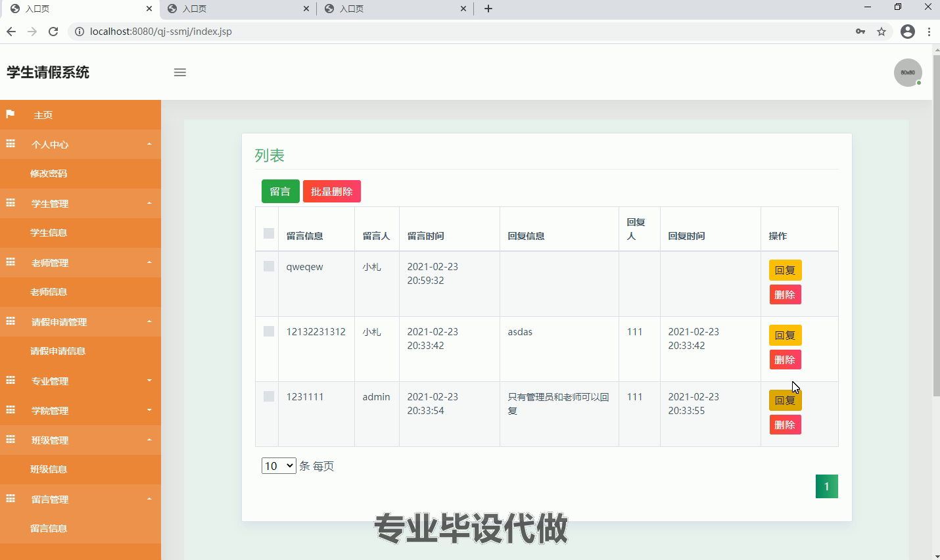940x560 pixels.
Task: Open the user avatar in header
Action: [908, 72]
